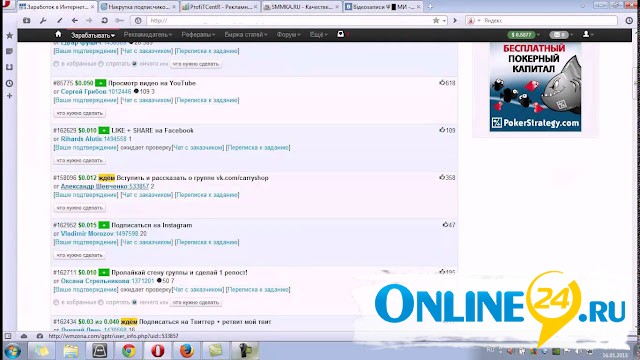Open the bookmarks star in left sidebar

(9, 36)
